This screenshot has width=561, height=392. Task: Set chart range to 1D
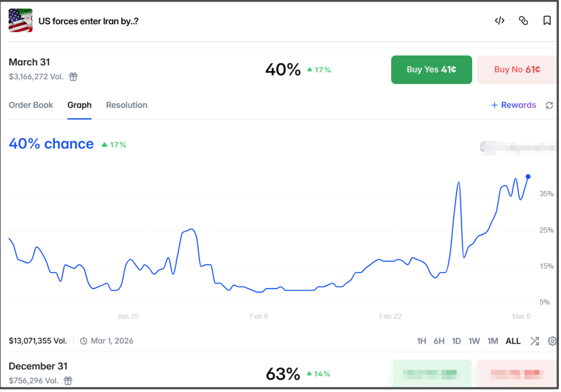[x=456, y=341]
